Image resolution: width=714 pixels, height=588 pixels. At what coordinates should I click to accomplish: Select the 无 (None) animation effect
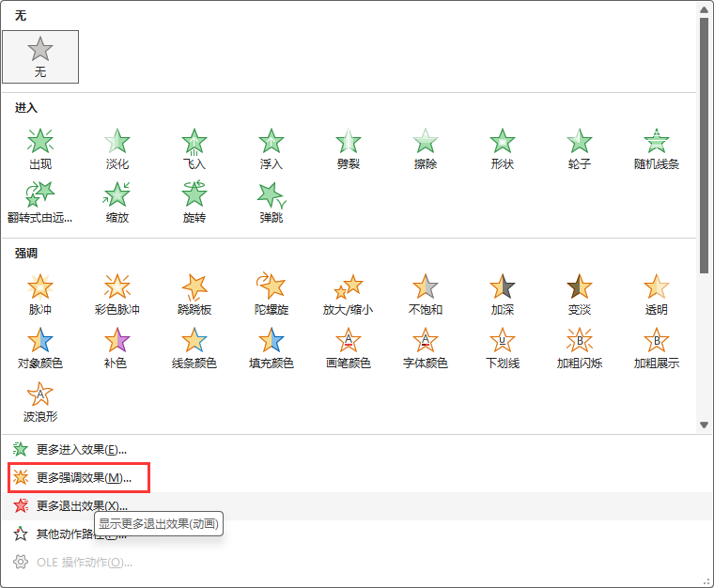[40, 57]
